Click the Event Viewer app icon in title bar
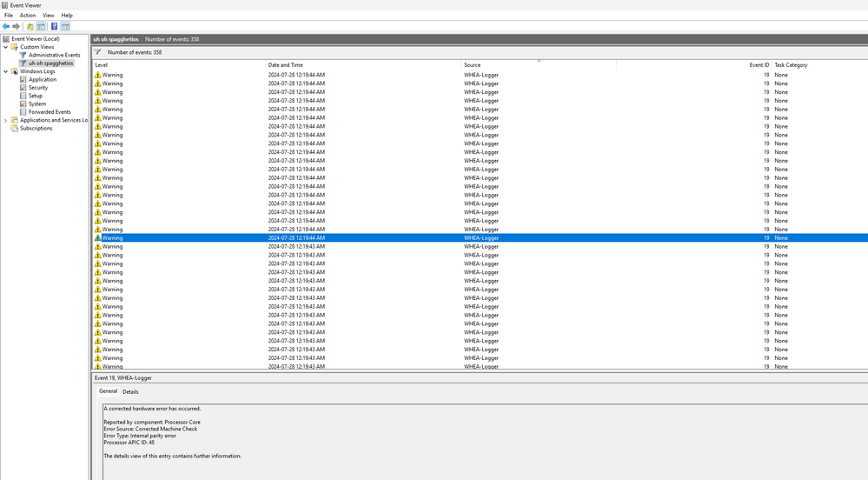The height and width of the screenshot is (480, 868). pyautogui.click(x=5, y=5)
